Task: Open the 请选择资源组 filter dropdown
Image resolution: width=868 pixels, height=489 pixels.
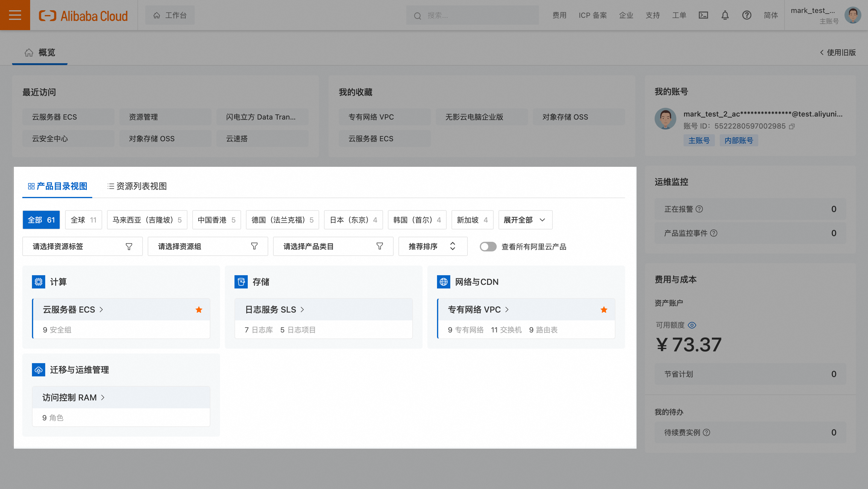Action: pos(208,246)
